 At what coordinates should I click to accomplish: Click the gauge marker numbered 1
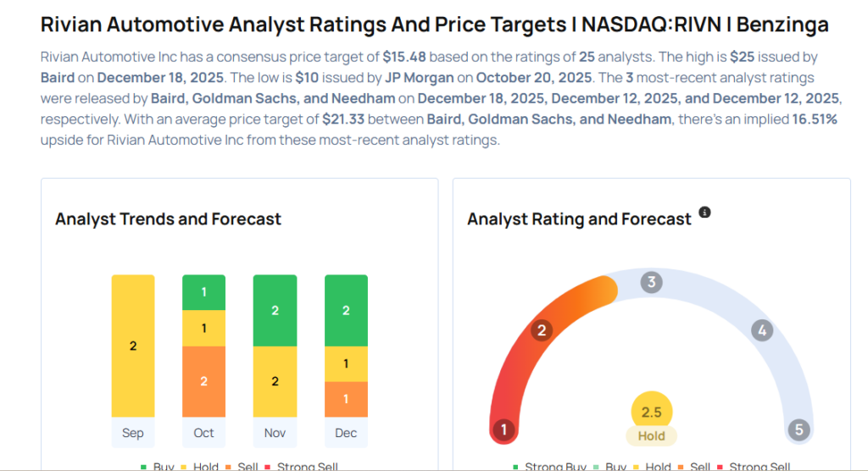tap(504, 429)
